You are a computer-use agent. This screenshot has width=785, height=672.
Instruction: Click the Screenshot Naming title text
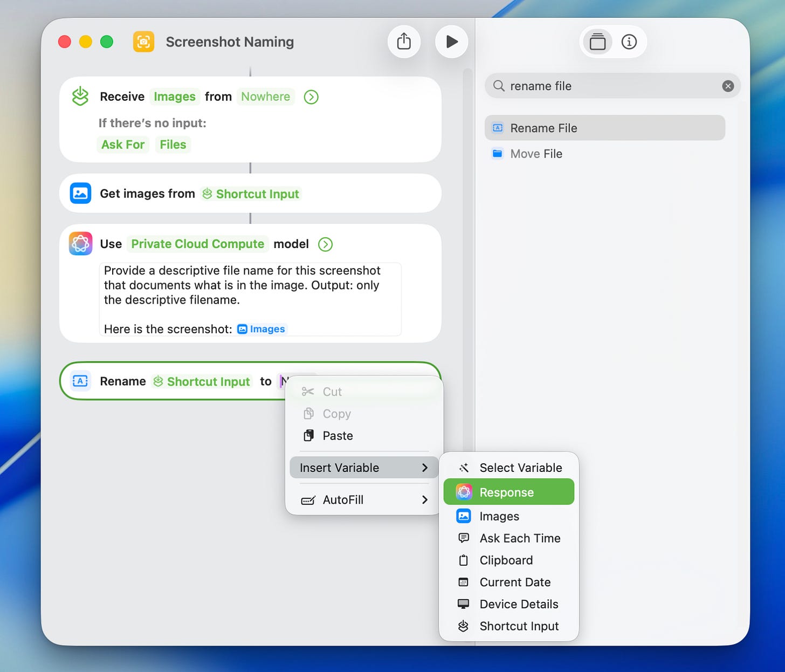(x=230, y=42)
